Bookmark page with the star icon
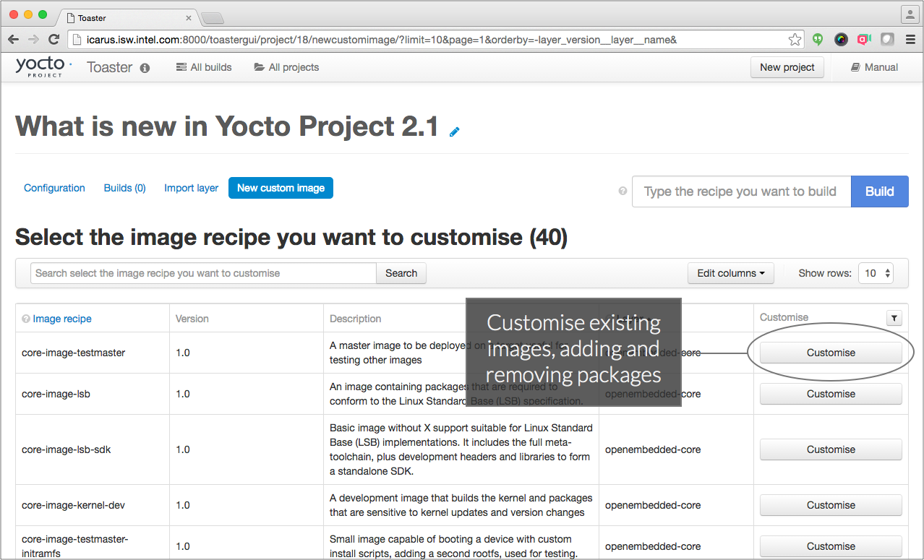Screen dimensions: 924x560 tap(795, 40)
